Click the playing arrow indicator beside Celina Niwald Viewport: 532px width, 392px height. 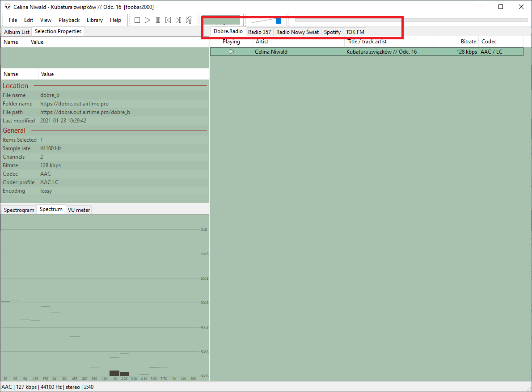coord(232,51)
